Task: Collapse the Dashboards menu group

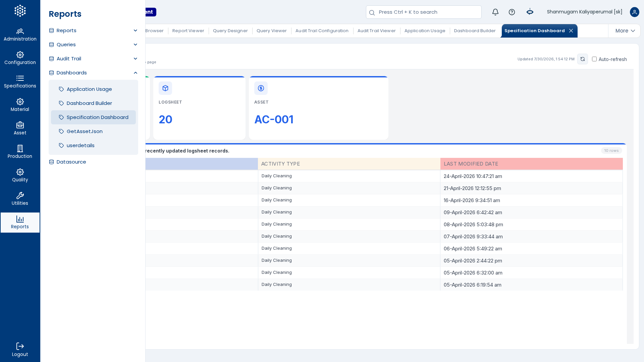Action: coord(93,73)
